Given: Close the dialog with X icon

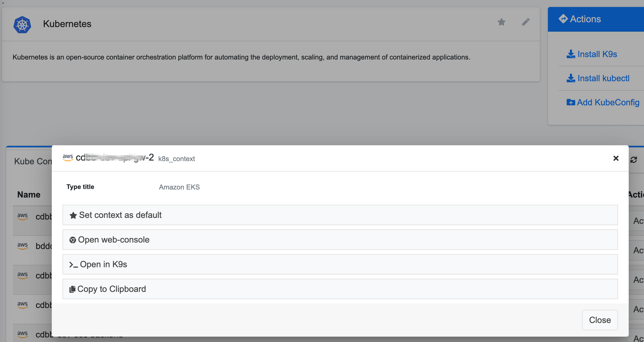Looking at the screenshot, I should pyautogui.click(x=616, y=158).
